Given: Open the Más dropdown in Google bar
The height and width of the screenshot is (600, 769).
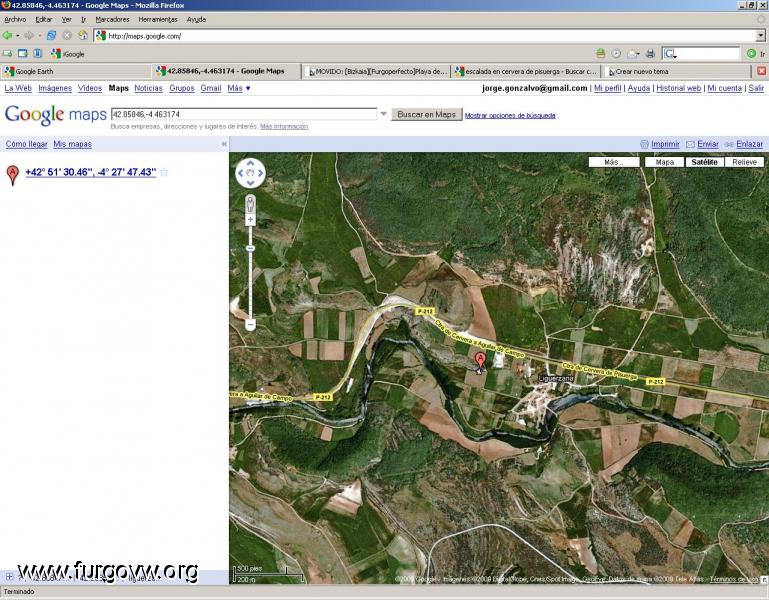Looking at the screenshot, I should tap(239, 88).
